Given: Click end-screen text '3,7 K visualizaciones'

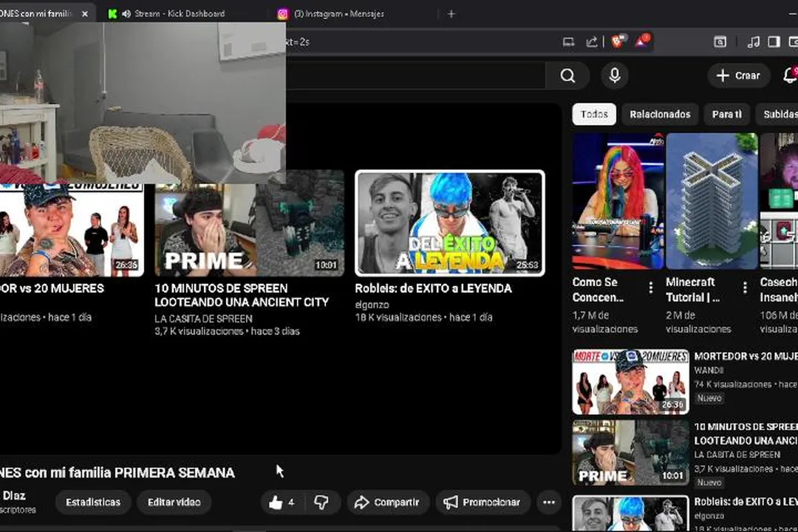Looking at the screenshot, I should tap(199, 332).
